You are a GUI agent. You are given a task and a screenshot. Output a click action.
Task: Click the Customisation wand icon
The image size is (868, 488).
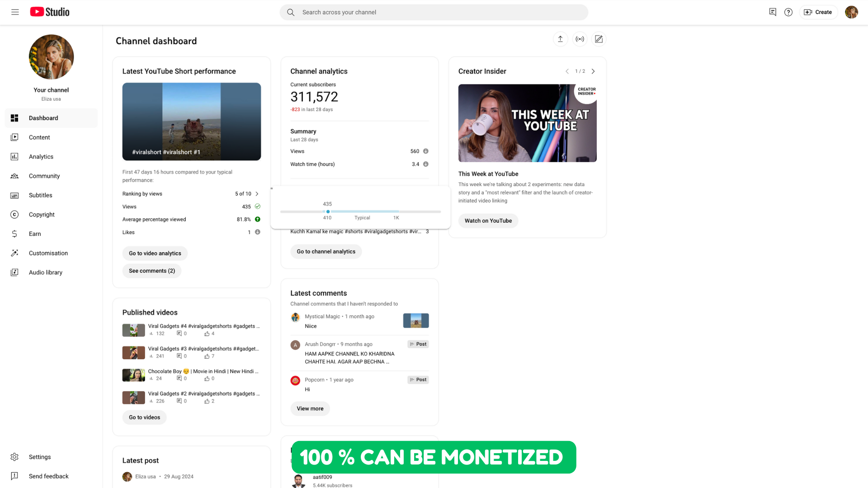click(x=14, y=253)
